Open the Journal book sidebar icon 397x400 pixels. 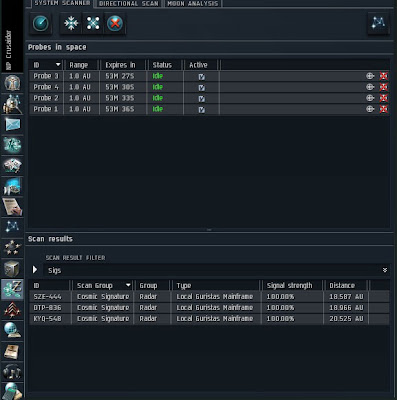(12, 352)
